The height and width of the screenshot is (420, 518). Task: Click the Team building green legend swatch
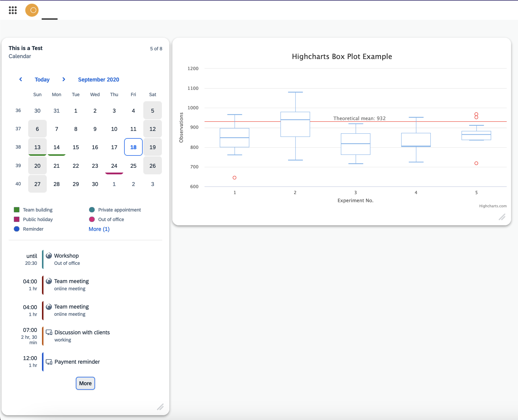point(17,210)
